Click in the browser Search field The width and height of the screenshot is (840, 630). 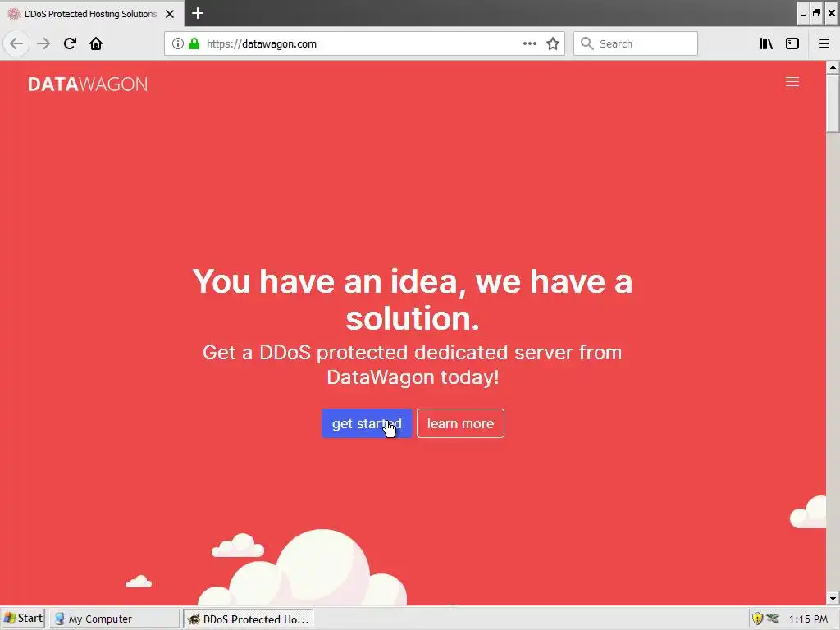pos(636,43)
